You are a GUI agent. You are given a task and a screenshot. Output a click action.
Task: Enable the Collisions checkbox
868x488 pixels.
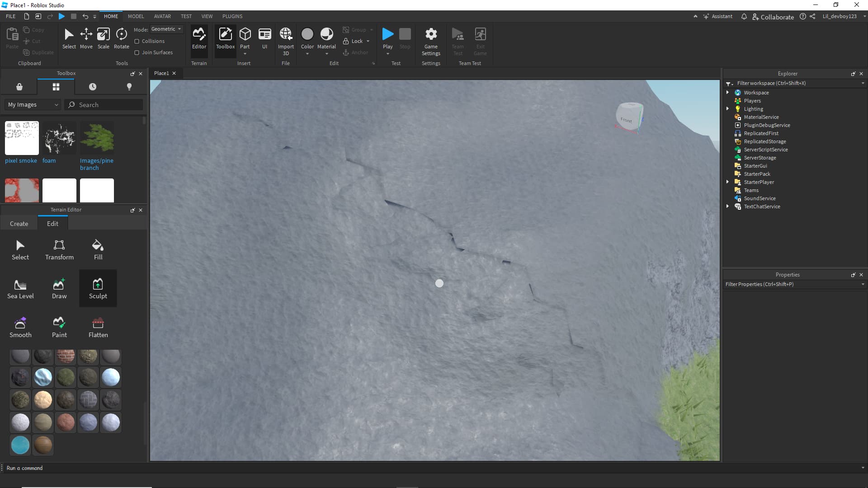pyautogui.click(x=137, y=41)
